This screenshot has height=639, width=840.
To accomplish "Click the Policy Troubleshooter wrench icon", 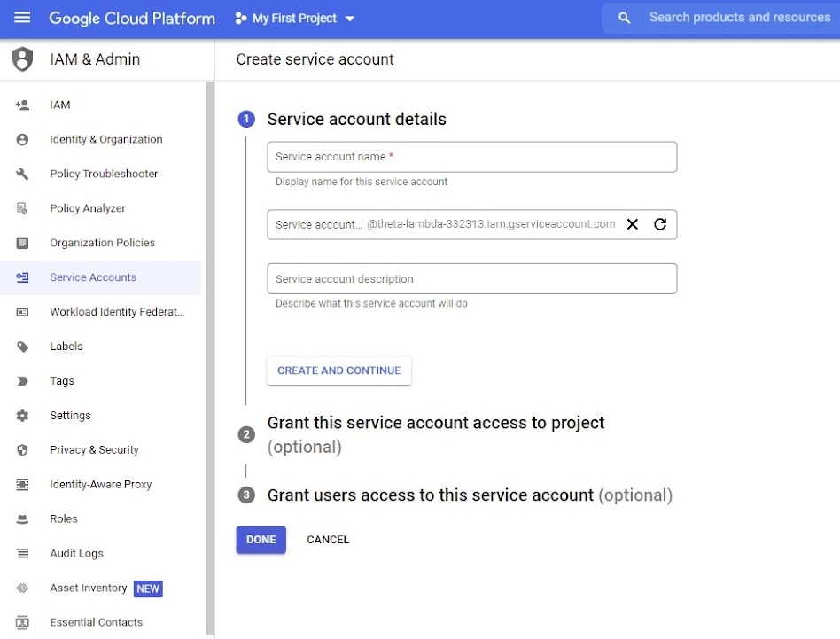I will point(22,174).
